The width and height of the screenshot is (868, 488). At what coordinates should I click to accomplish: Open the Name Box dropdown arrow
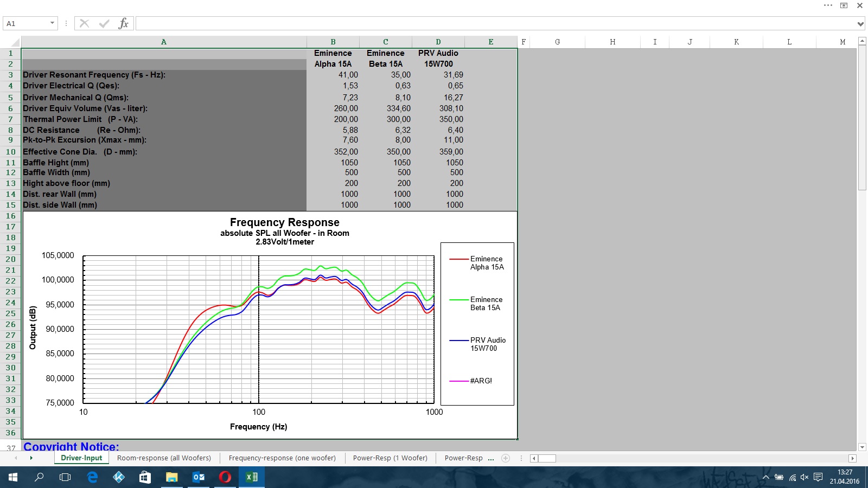click(52, 23)
